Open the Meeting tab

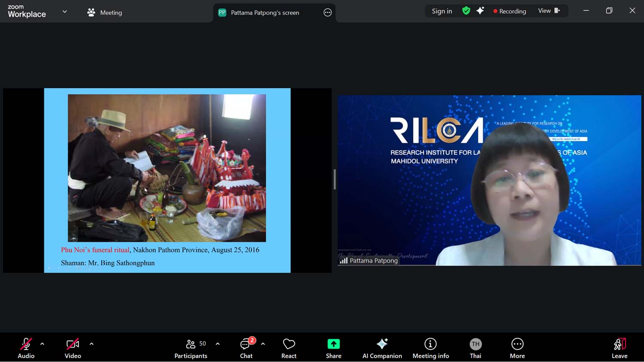coord(105,12)
